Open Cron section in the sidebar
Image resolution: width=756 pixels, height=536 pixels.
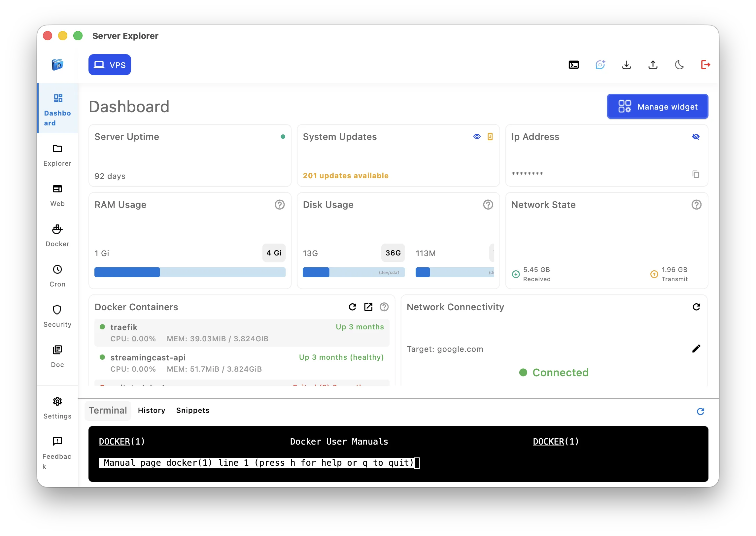[57, 276]
